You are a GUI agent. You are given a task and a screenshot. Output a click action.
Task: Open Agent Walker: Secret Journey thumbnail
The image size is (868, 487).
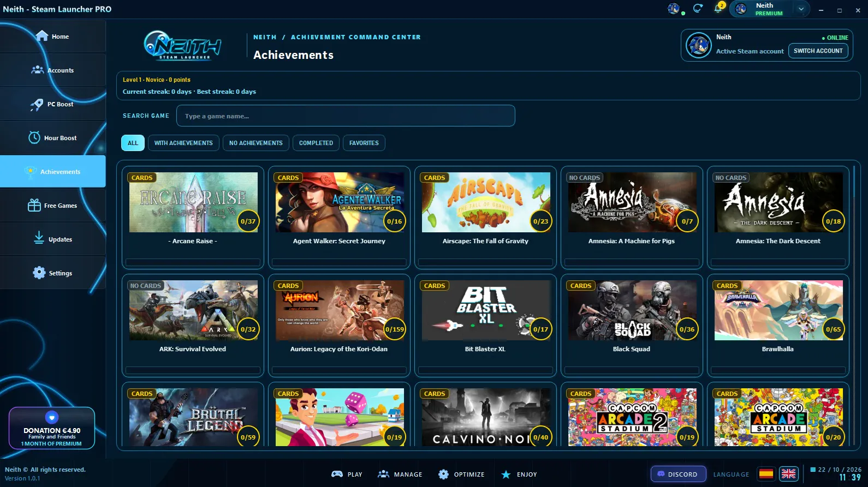pyautogui.click(x=340, y=202)
